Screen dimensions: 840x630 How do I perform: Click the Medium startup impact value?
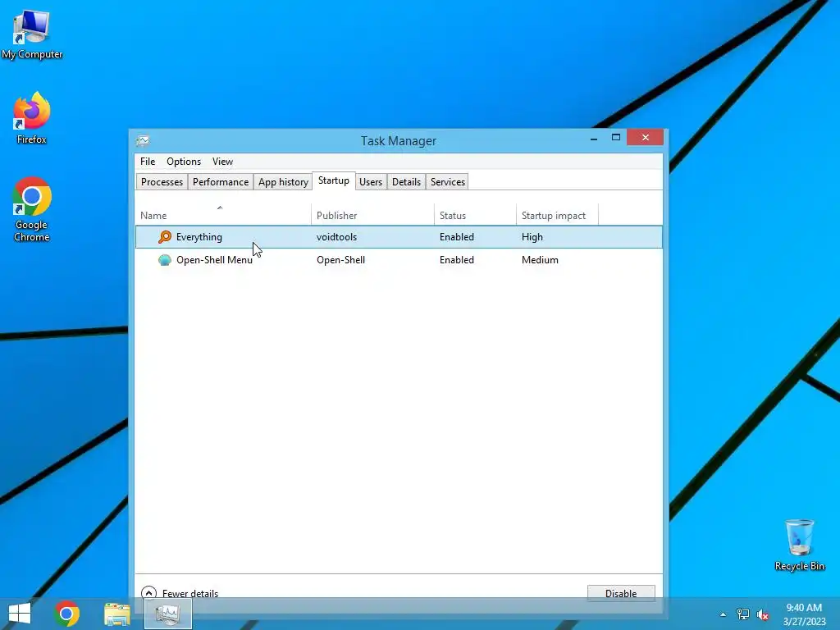[x=540, y=260]
